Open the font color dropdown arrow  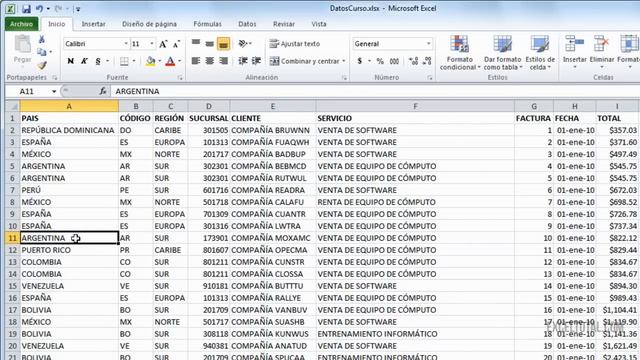point(180,61)
